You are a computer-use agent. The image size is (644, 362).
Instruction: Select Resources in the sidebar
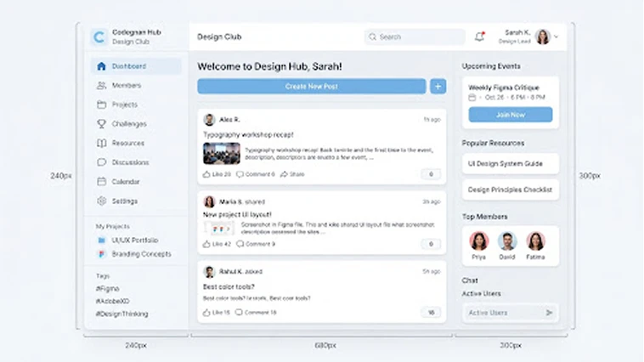[x=136, y=144]
